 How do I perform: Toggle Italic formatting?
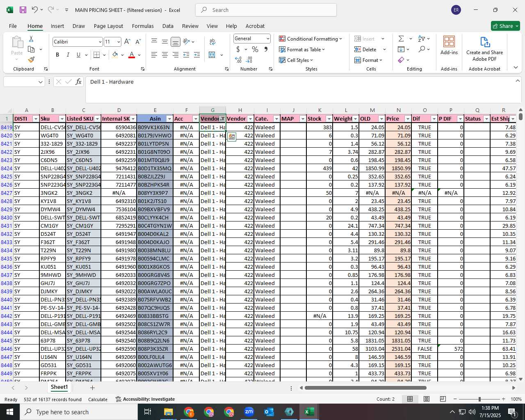68,55
